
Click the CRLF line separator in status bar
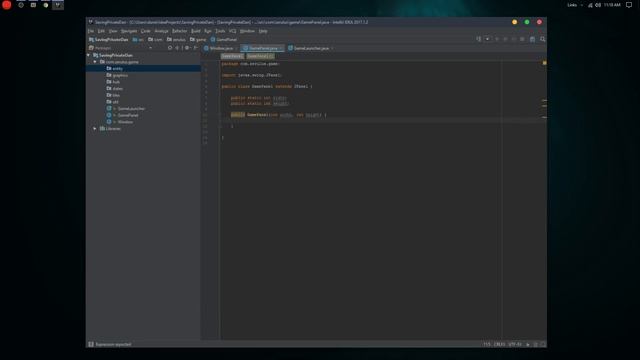[500, 344]
